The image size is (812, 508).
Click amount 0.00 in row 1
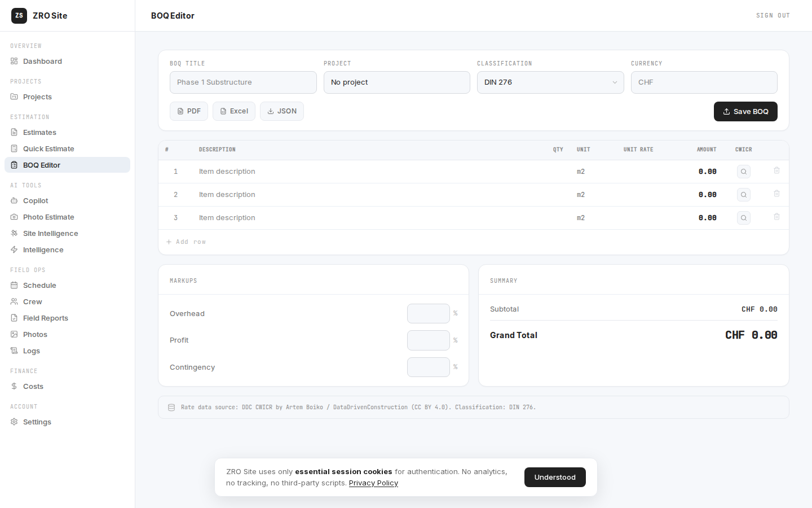708,172
